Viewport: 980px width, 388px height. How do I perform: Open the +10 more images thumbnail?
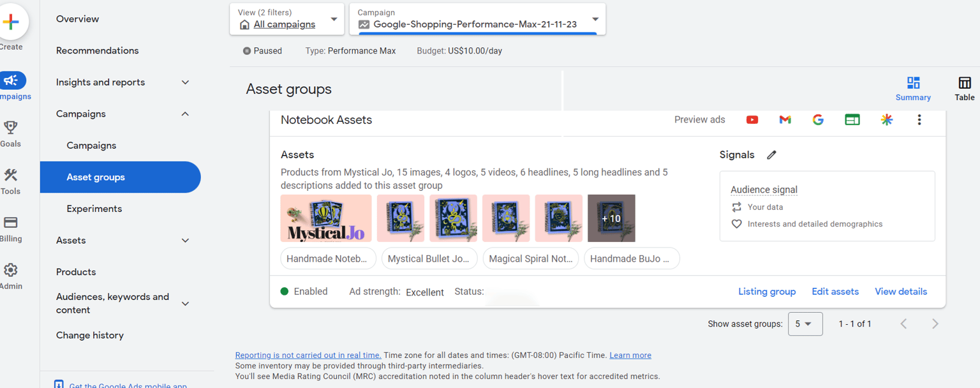pos(611,218)
